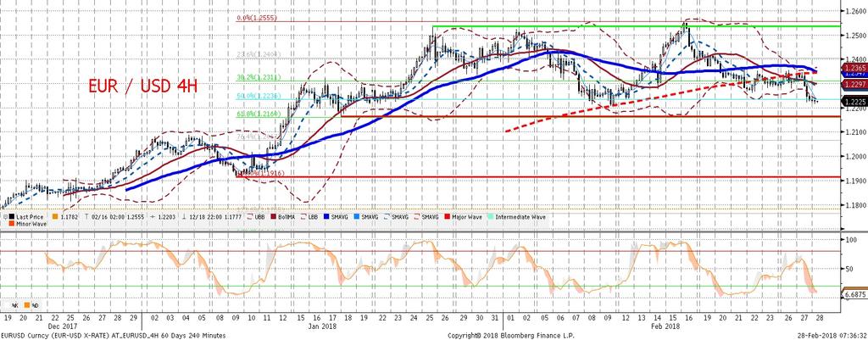
Task: Click the EUR / USD 4H annotation
Action: coord(142,86)
